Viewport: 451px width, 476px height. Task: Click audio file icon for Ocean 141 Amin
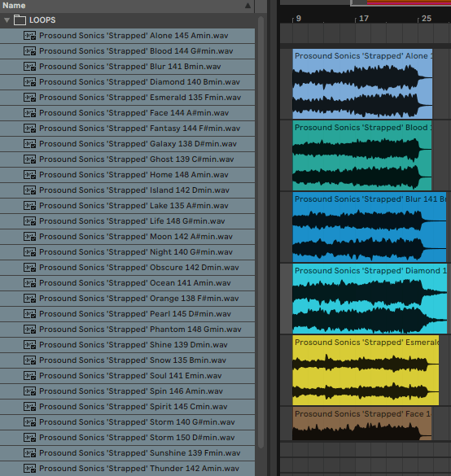(x=30, y=283)
